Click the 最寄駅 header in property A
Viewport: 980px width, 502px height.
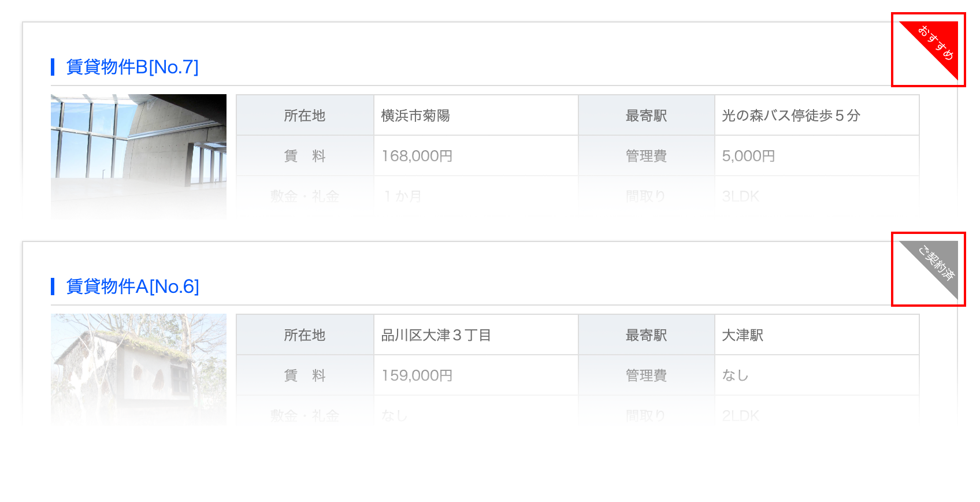pos(647,335)
